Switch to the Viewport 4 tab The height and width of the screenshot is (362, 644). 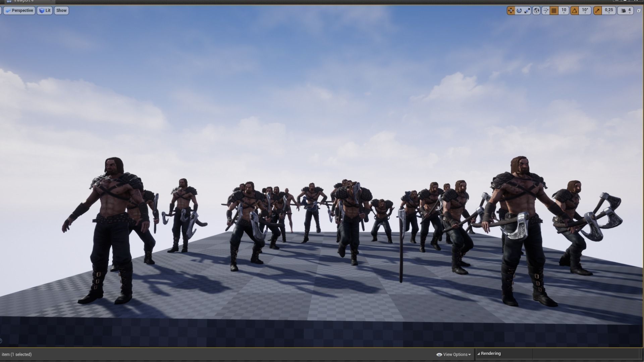pos(23,1)
